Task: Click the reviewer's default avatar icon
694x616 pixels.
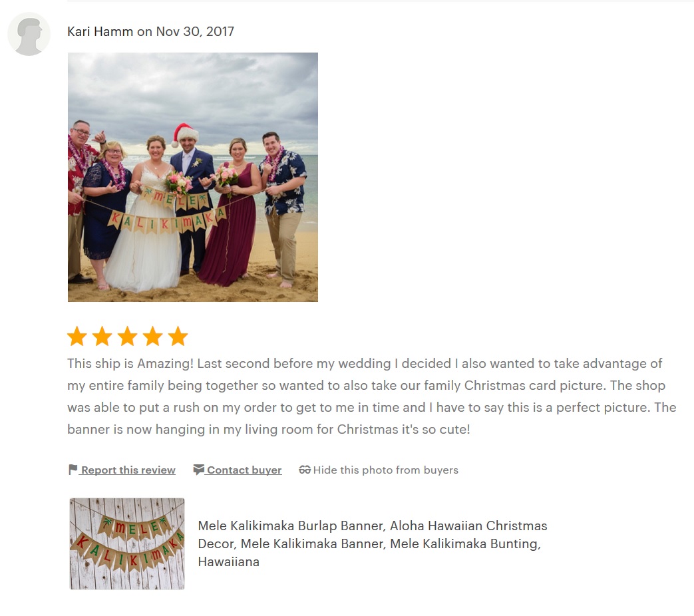Action: 29,34
